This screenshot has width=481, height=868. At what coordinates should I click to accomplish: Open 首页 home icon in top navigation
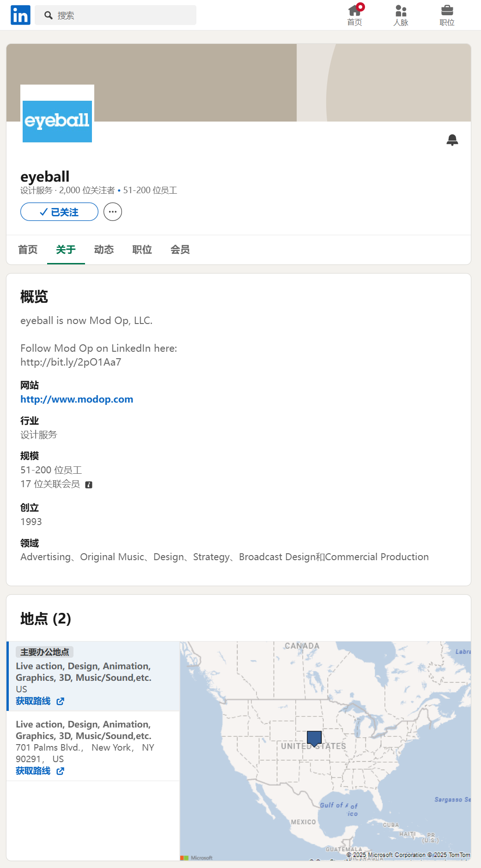click(x=355, y=15)
